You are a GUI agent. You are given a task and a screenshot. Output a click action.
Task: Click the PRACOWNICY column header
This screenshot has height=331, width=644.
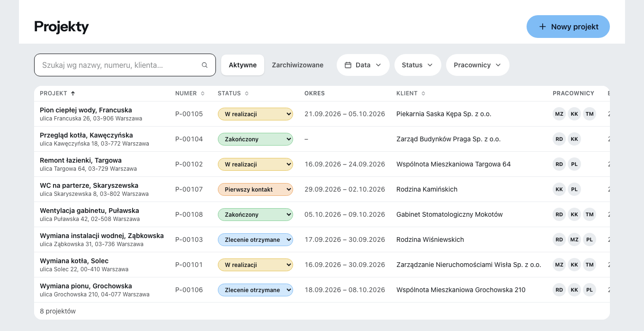click(573, 93)
